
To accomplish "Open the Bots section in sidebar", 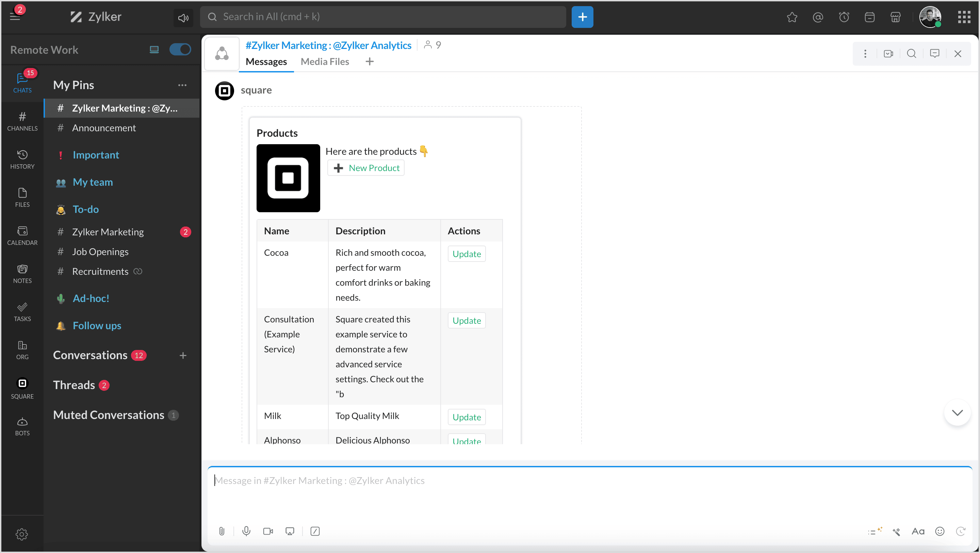I will [22, 426].
